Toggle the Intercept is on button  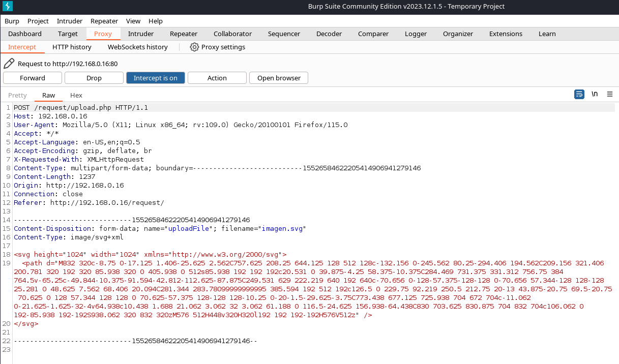[x=156, y=78]
